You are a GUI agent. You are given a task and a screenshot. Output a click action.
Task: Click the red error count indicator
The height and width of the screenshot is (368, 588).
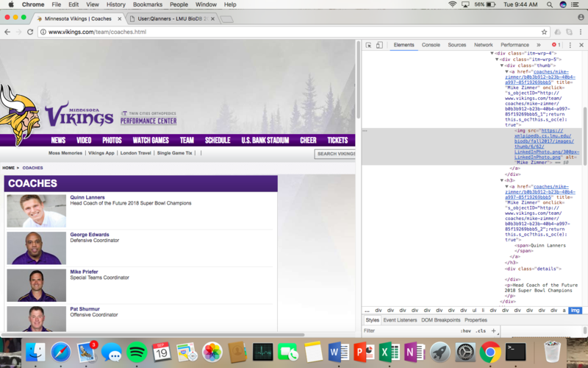point(556,45)
